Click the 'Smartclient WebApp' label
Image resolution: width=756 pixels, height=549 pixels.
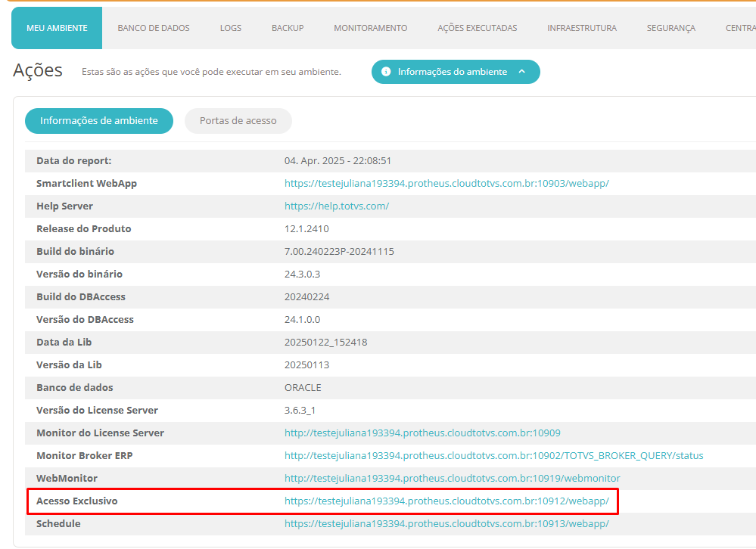[x=87, y=184]
